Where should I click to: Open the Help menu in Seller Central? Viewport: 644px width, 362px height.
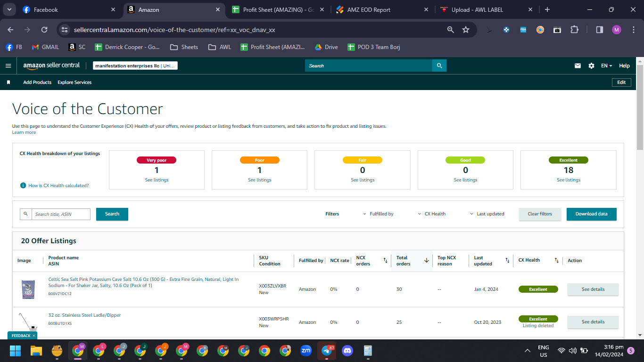(x=624, y=66)
